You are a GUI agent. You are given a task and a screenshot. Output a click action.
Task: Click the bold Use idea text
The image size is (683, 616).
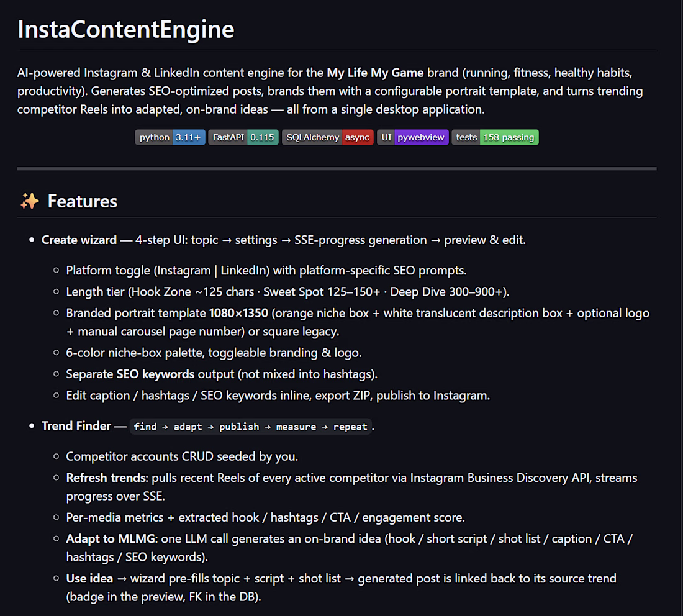[x=89, y=579]
